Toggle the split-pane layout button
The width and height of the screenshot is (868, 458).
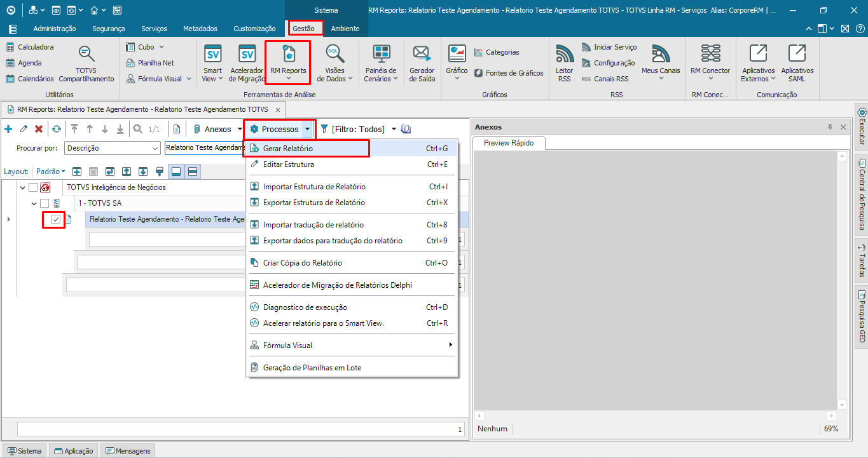point(193,172)
